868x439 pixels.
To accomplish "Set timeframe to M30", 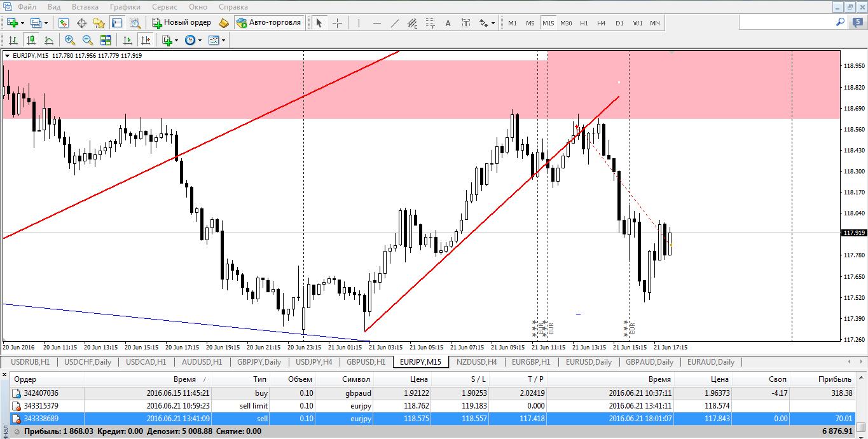I will pyautogui.click(x=566, y=23).
